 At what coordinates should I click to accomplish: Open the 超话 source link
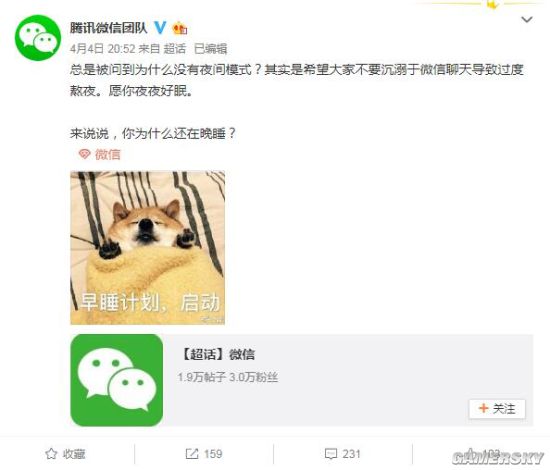[x=174, y=49]
